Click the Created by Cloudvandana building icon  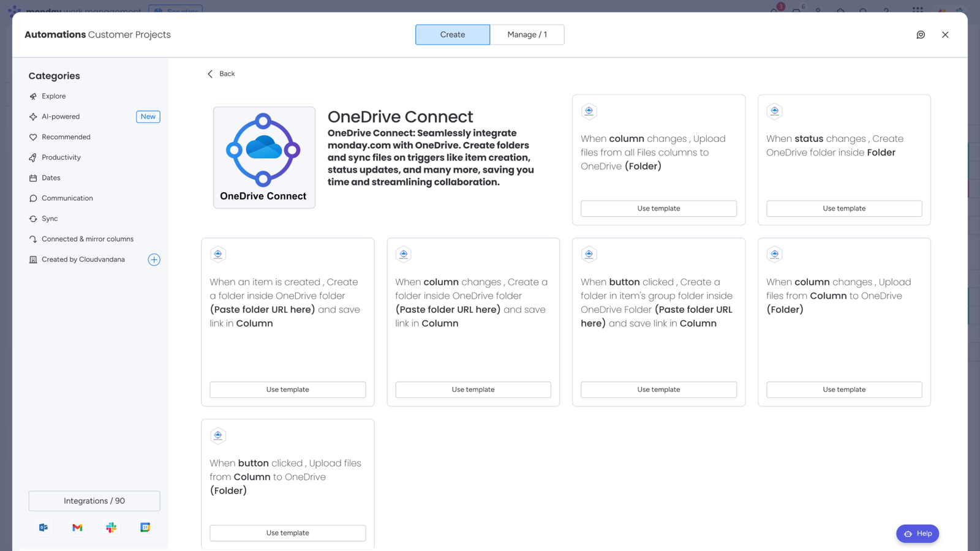pyautogui.click(x=33, y=260)
